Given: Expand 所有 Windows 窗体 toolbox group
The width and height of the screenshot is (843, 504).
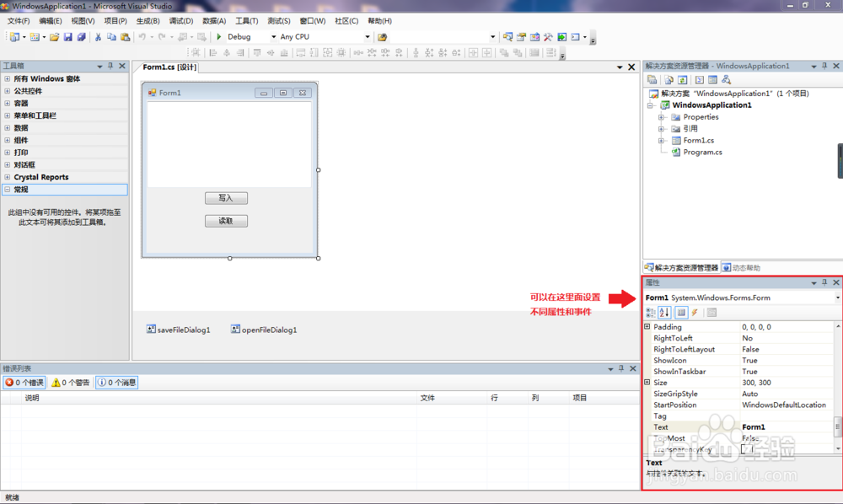Looking at the screenshot, I should tap(7, 78).
